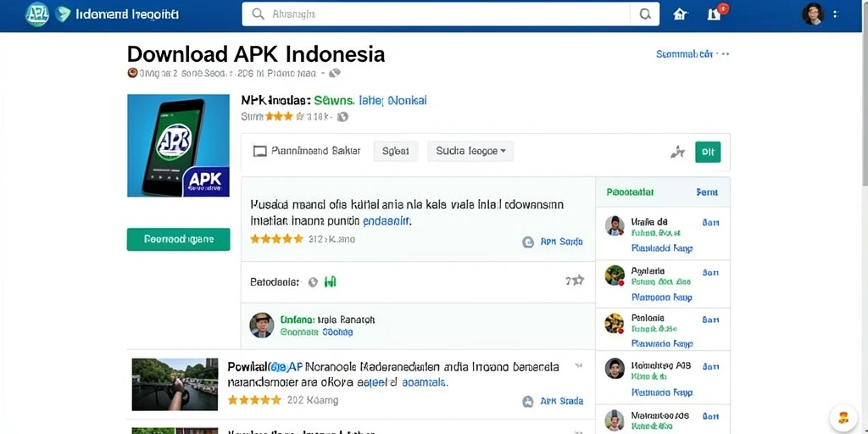Click the round icon before the subtitle text
868x434 pixels.
(132, 73)
